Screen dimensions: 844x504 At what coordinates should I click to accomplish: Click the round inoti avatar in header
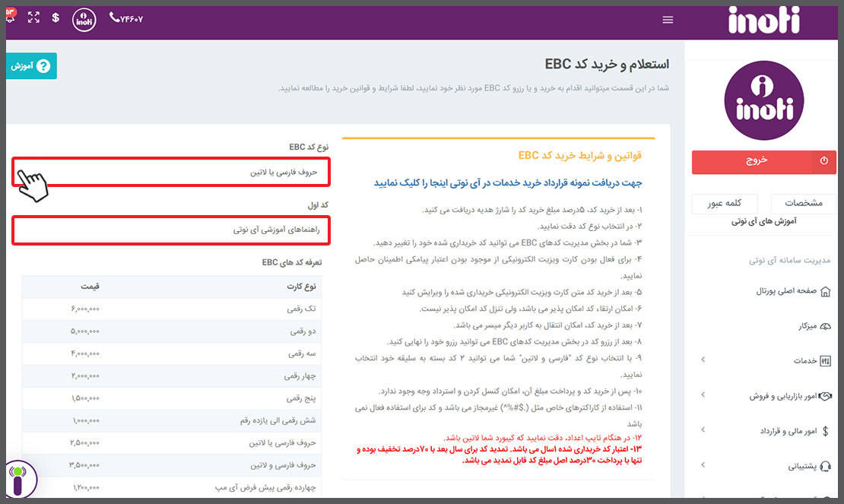click(x=84, y=20)
